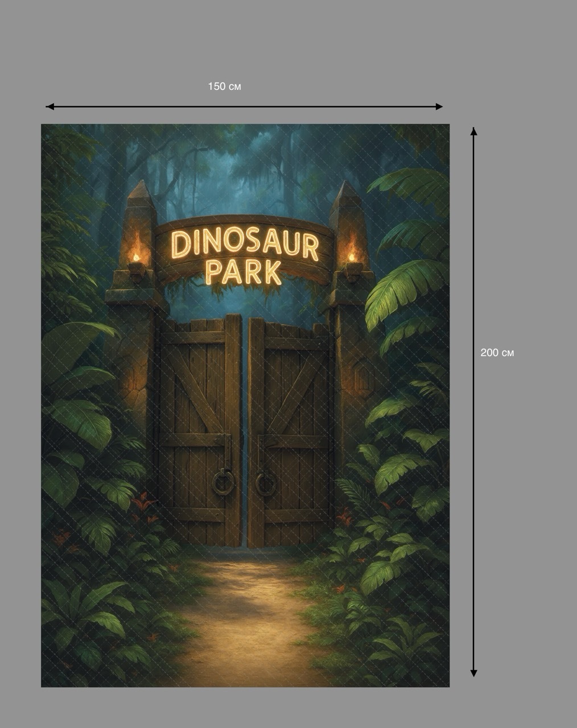The width and height of the screenshot is (577, 728).
Task: Click the glowing "PARK" sign text
Action: click(x=244, y=272)
